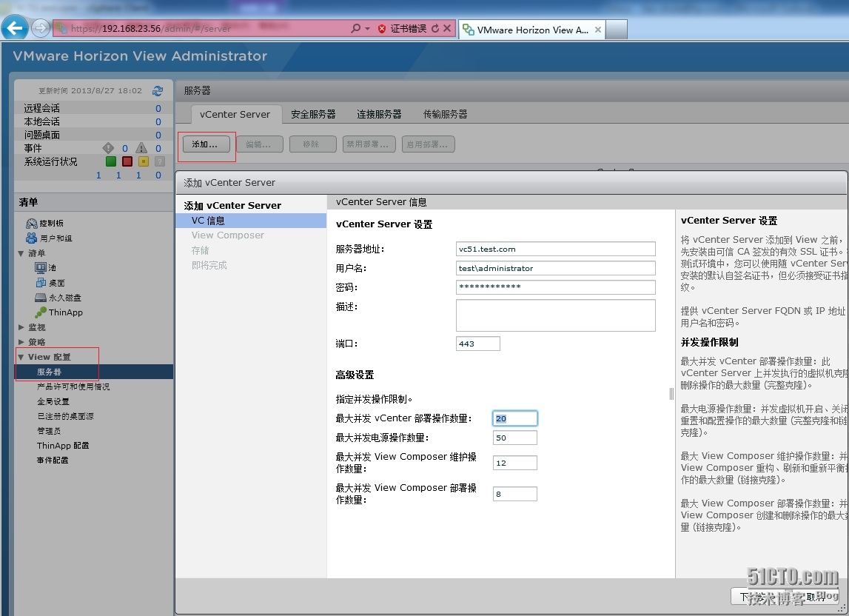Open 已注册的桌面源 page
The height and width of the screenshot is (616, 849).
coord(65,416)
